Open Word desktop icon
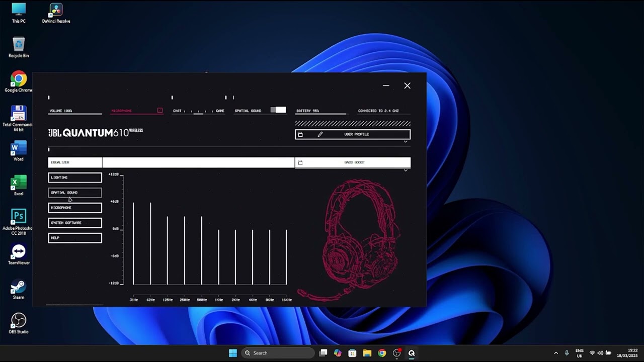644x362 pixels. (x=19, y=151)
